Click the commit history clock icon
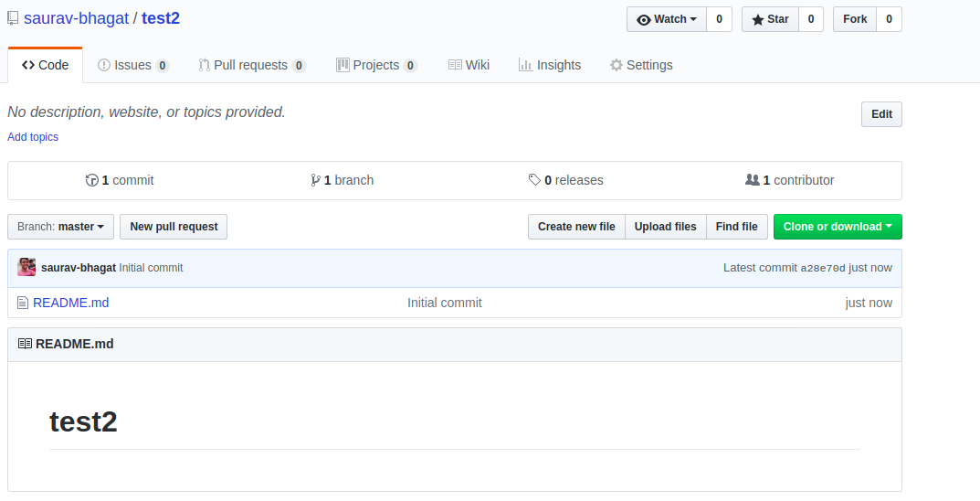The width and height of the screenshot is (980, 501). tap(92, 180)
